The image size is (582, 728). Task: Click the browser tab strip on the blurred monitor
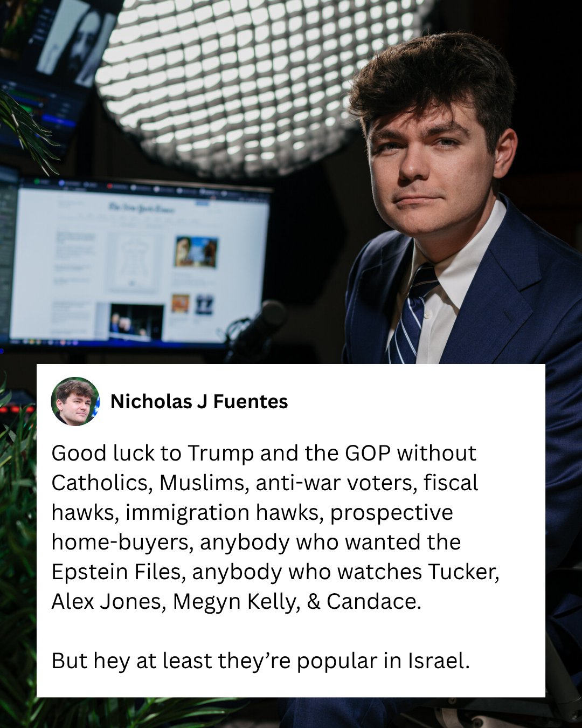tap(144, 188)
